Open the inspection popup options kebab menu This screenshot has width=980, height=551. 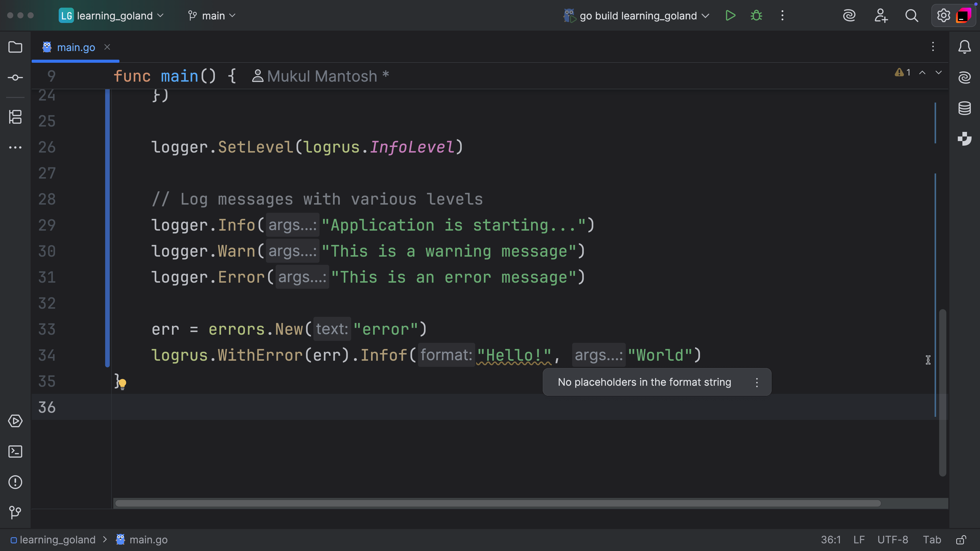(x=757, y=382)
